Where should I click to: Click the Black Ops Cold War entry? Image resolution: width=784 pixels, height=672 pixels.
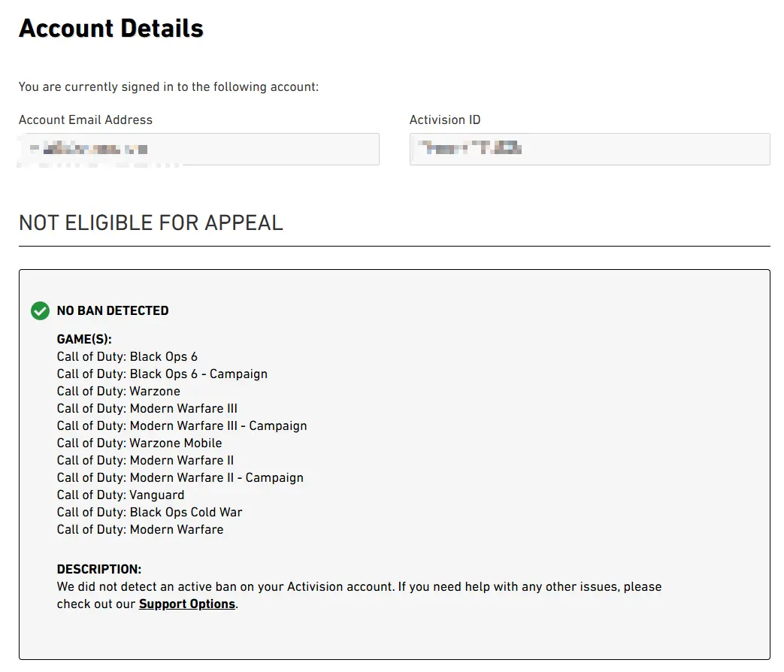click(x=150, y=512)
